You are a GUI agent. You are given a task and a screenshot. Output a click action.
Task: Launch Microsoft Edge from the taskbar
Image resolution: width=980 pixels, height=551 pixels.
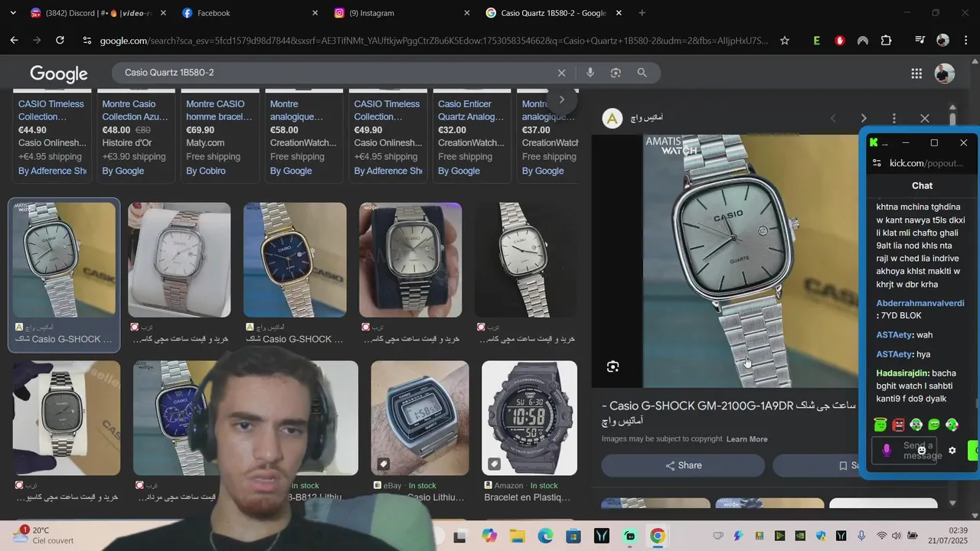[545, 536]
